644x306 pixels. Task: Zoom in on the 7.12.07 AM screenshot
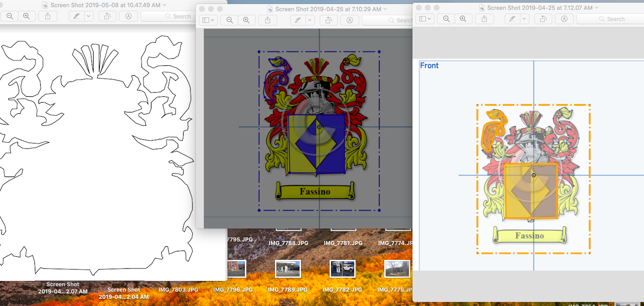coord(463,19)
